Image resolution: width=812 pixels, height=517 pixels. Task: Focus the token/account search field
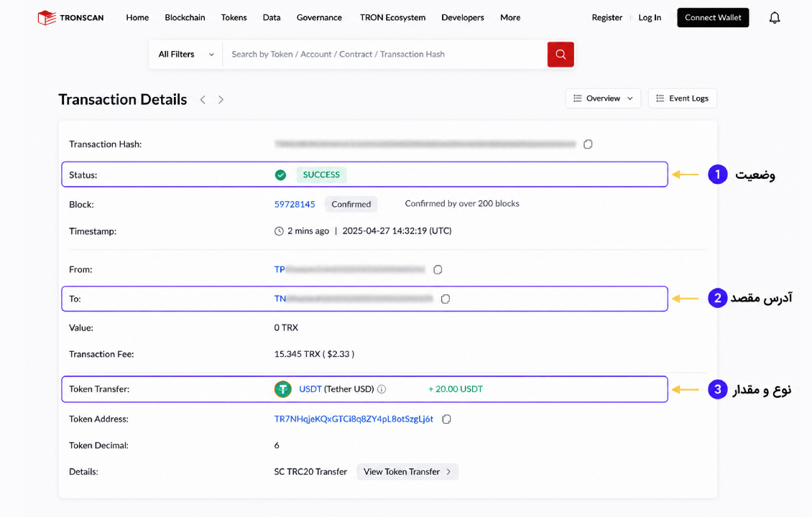coord(384,55)
